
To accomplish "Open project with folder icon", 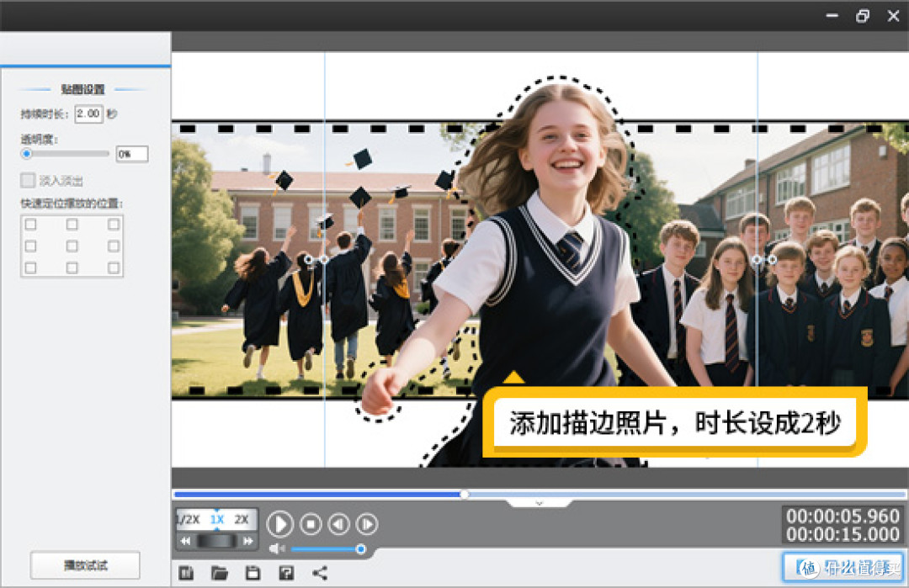I will [219, 573].
